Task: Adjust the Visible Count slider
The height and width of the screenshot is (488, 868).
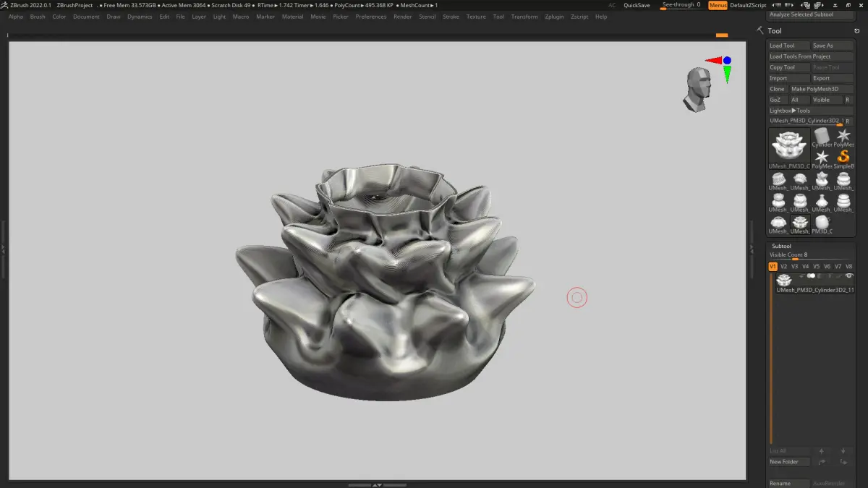Action: 811,255
